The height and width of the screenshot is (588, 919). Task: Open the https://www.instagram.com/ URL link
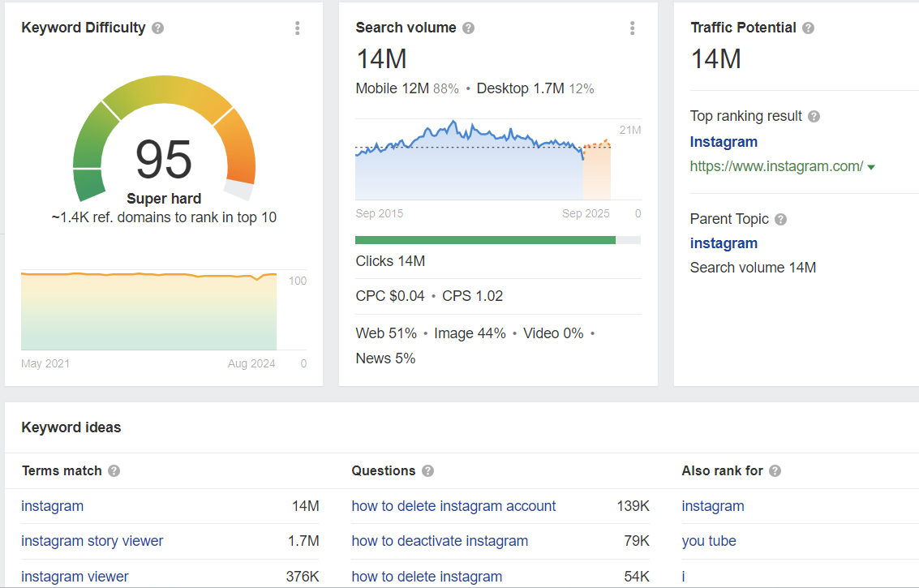tap(776, 166)
